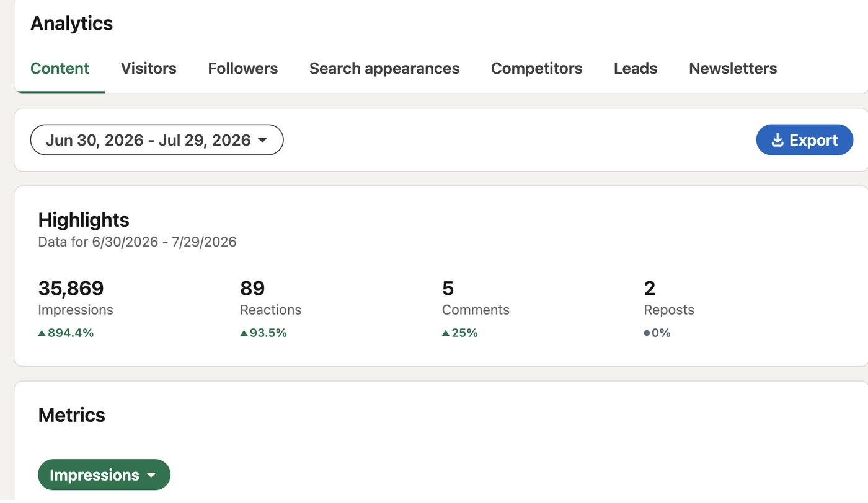Viewport: 868px width, 503px height.
Task: Click the 2 reposts count
Action: (x=650, y=288)
